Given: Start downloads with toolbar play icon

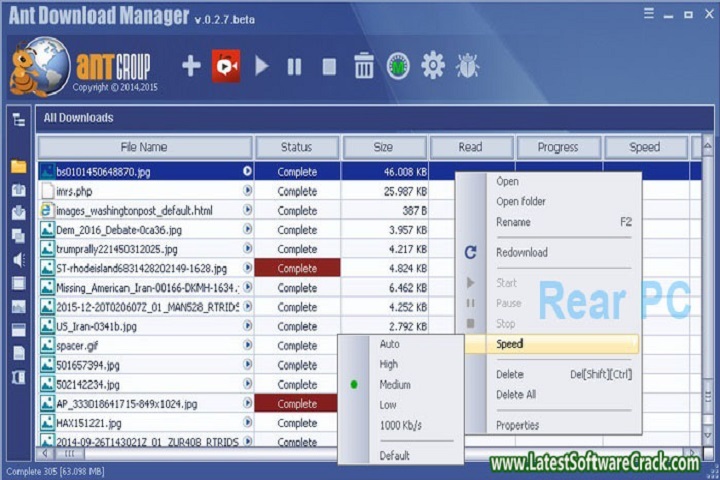Looking at the screenshot, I should click(261, 66).
